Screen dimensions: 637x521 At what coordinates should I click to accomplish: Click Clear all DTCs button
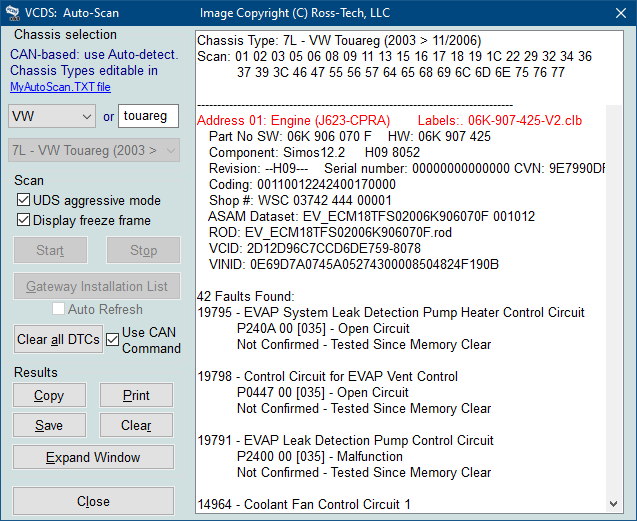click(58, 339)
